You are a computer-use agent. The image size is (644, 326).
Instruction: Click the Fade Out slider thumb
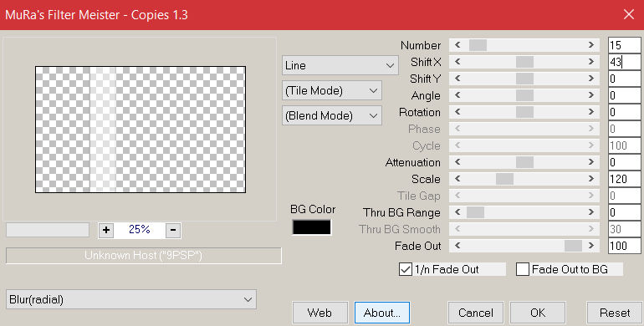pyautogui.click(x=573, y=246)
